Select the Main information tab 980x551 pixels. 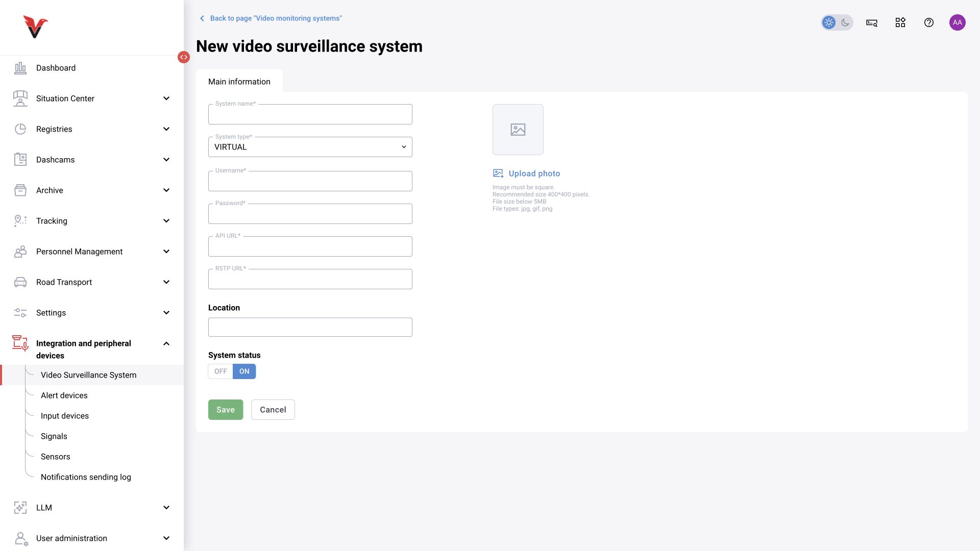[239, 82]
